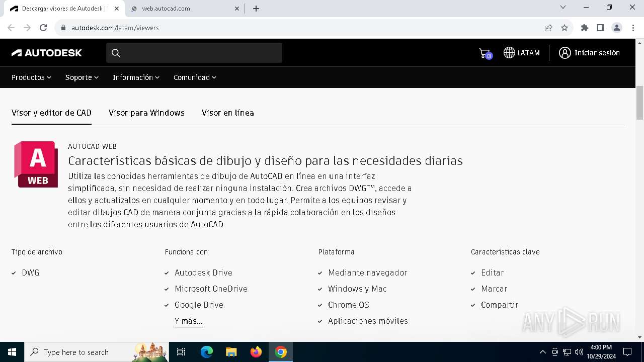Open the notifications center icon
Screen dimensions: 644x362
(x=627, y=352)
